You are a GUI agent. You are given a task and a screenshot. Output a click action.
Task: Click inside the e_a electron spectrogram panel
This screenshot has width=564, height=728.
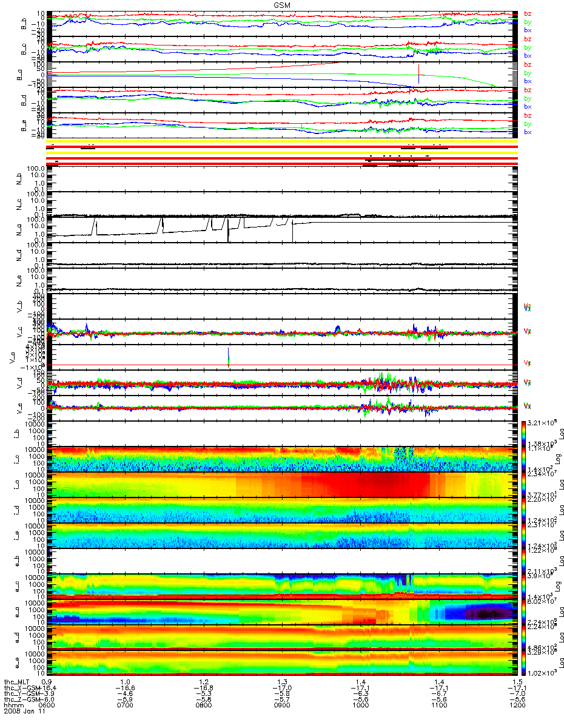(x=281, y=613)
